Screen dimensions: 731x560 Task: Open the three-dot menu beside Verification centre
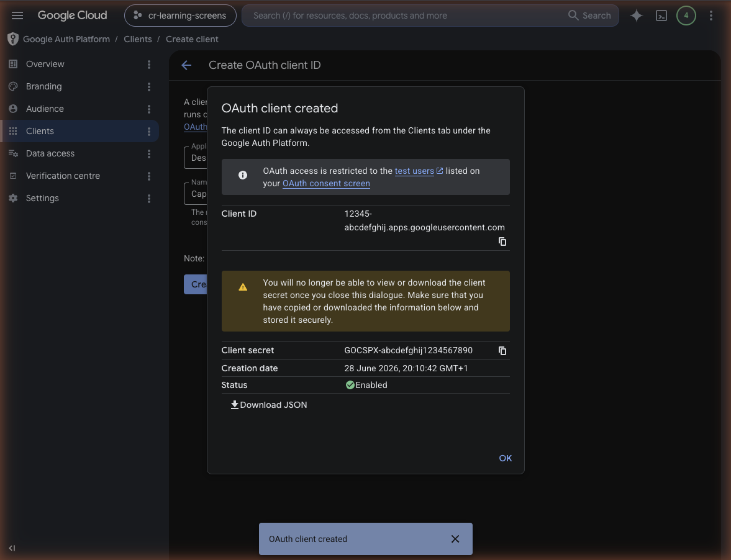(x=149, y=176)
